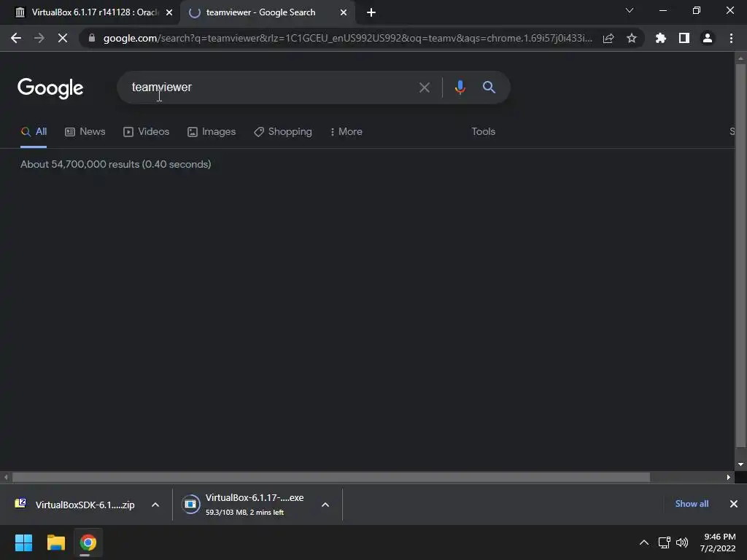Switch to Shopping results
747x560 pixels.
283,132
